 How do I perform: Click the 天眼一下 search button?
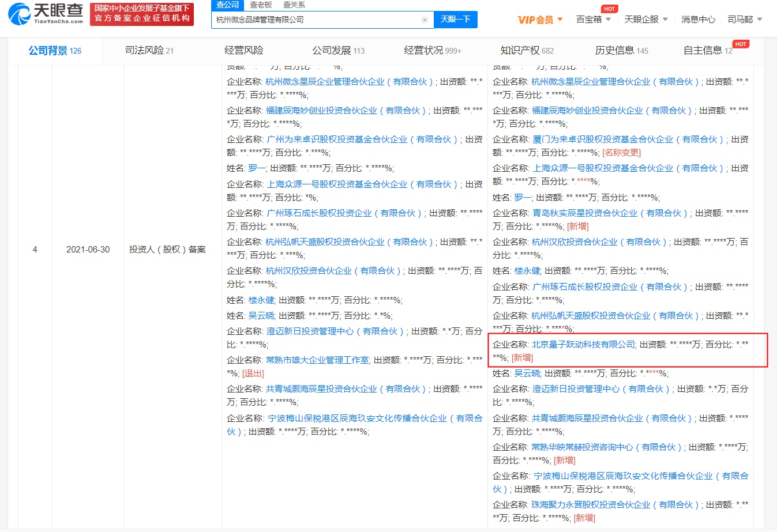point(456,19)
